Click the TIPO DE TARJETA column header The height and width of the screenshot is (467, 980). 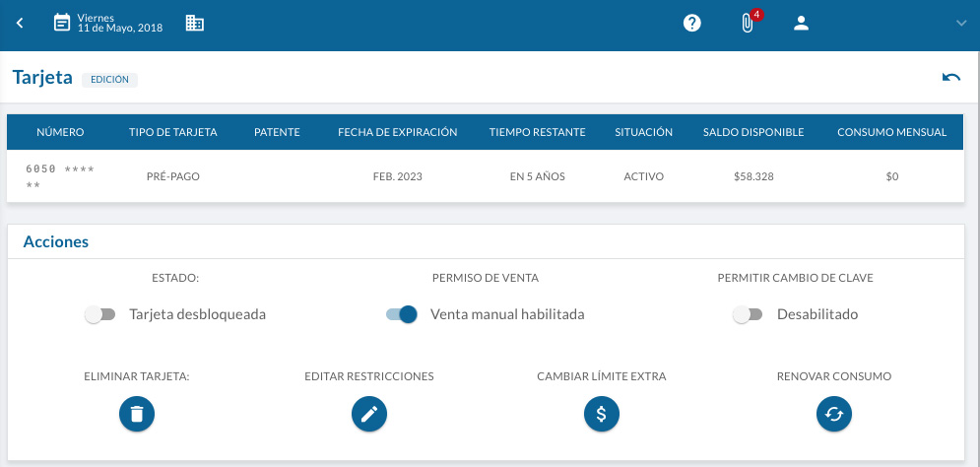173,133
